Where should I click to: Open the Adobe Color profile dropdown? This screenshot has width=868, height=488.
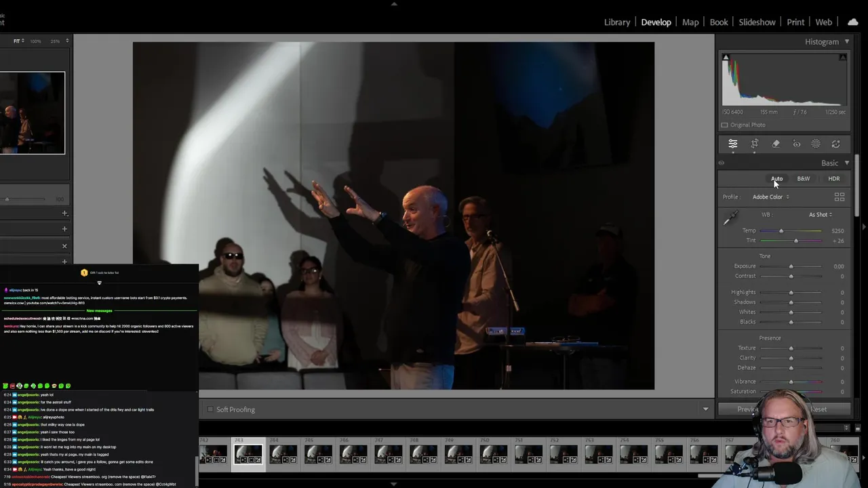click(x=770, y=197)
